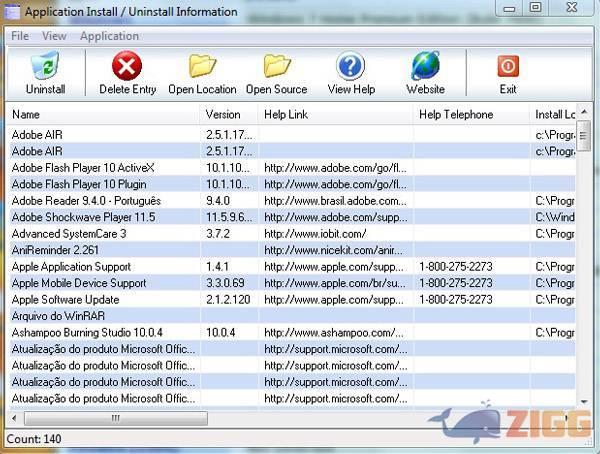Click the Open Source folder icon

(x=276, y=68)
